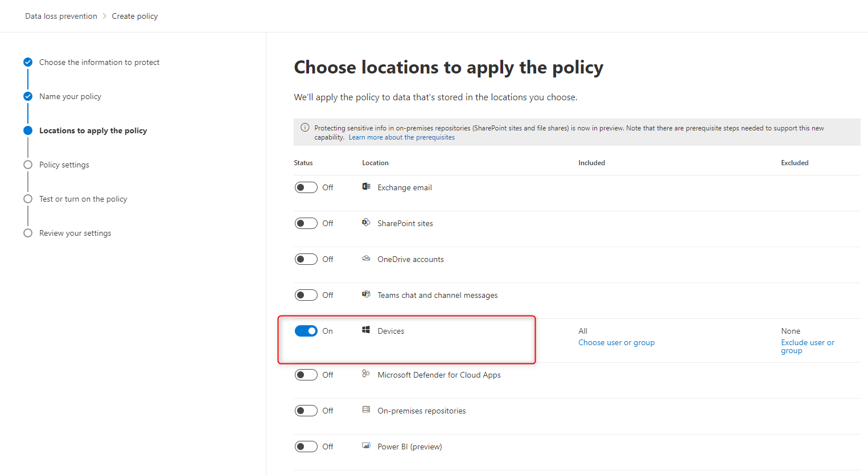Open Learn more about the prerequisites link
The width and height of the screenshot is (868, 475).
click(401, 137)
